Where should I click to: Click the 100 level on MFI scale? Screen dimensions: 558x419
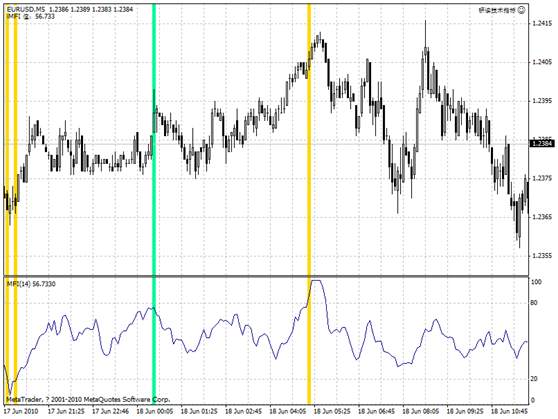tap(536, 282)
